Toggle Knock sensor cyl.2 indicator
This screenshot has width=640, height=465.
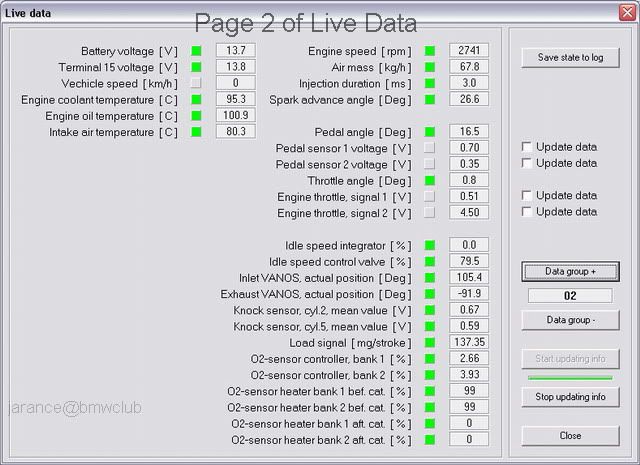pos(430,310)
